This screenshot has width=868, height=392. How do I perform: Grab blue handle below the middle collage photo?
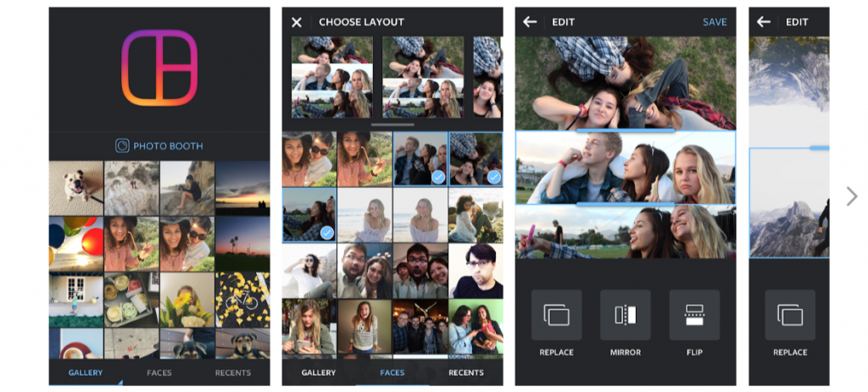[x=625, y=204]
